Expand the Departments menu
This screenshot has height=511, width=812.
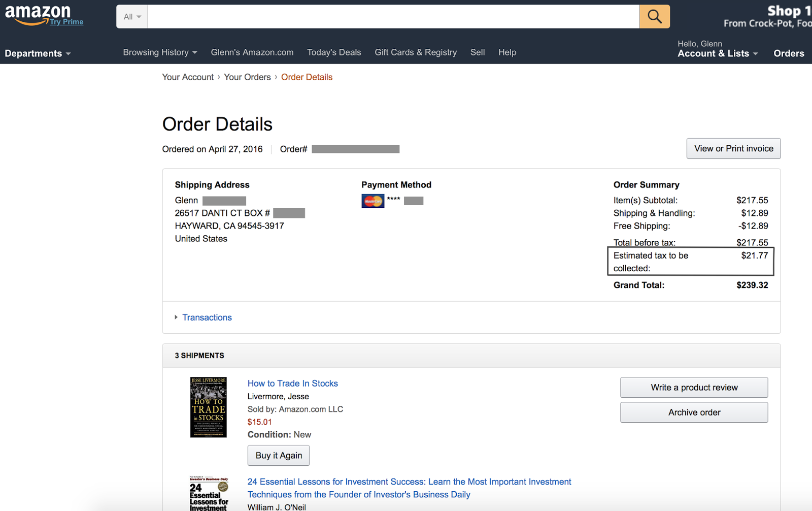(x=38, y=53)
